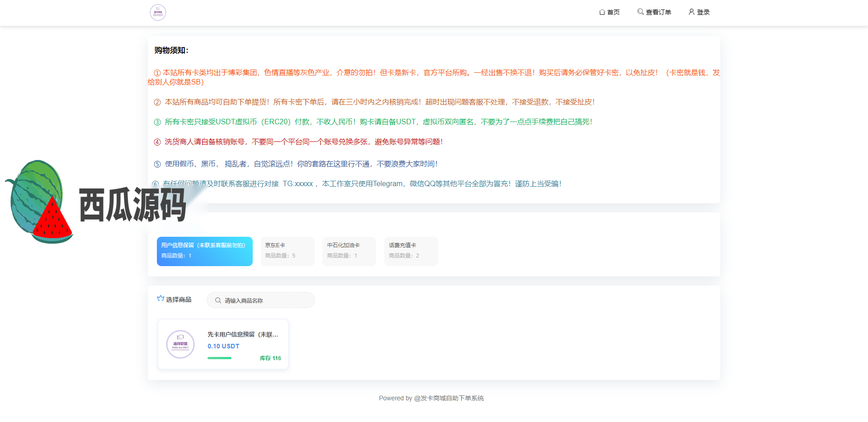Go to 首页 from the top navigation
This screenshot has width=868, height=422.
point(613,12)
